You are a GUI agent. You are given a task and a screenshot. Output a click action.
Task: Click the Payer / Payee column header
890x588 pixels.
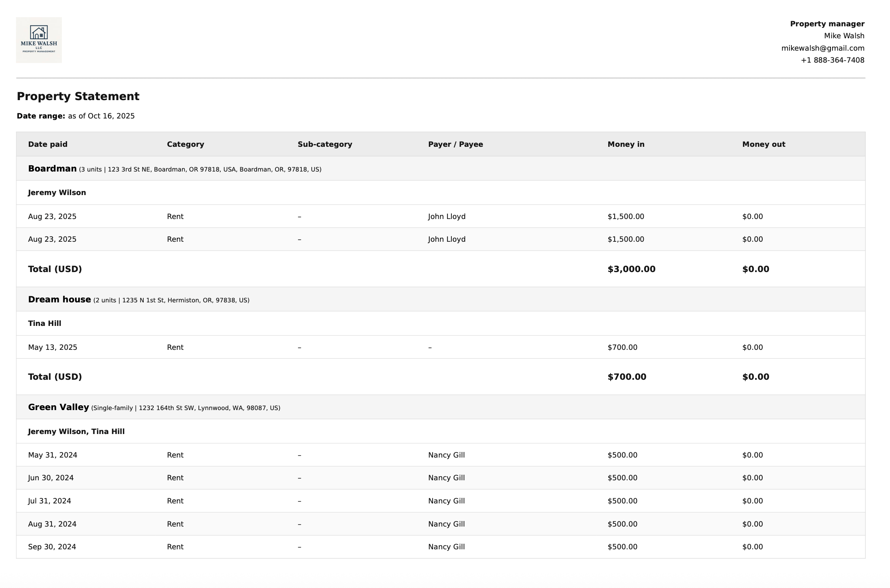pos(455,144)
